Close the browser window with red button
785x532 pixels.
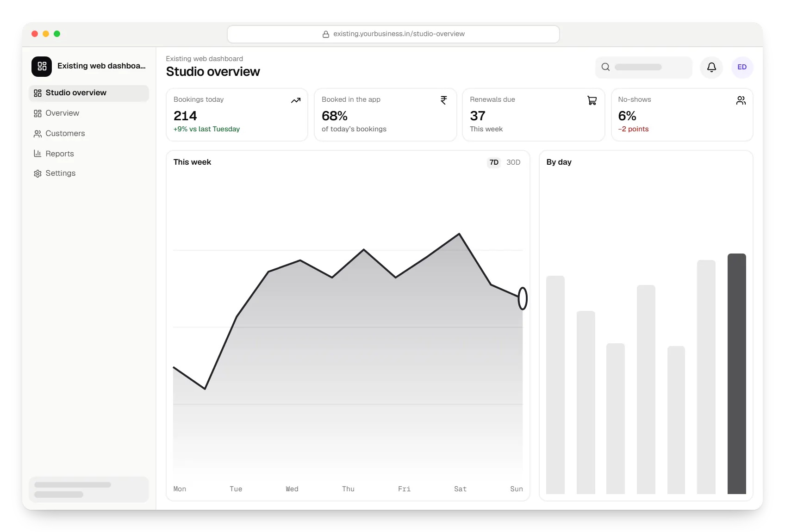[35, 34]
